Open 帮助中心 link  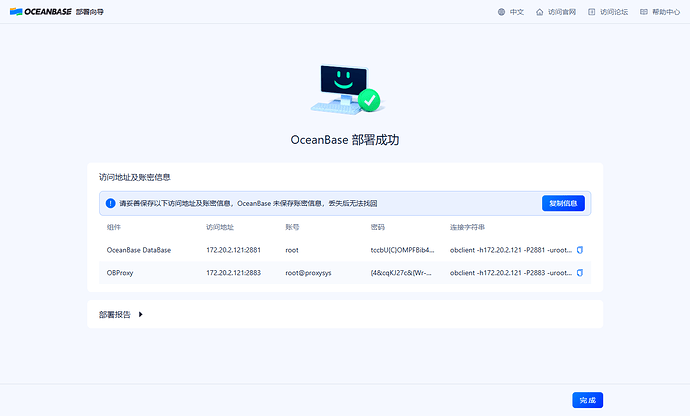[666, 12]
